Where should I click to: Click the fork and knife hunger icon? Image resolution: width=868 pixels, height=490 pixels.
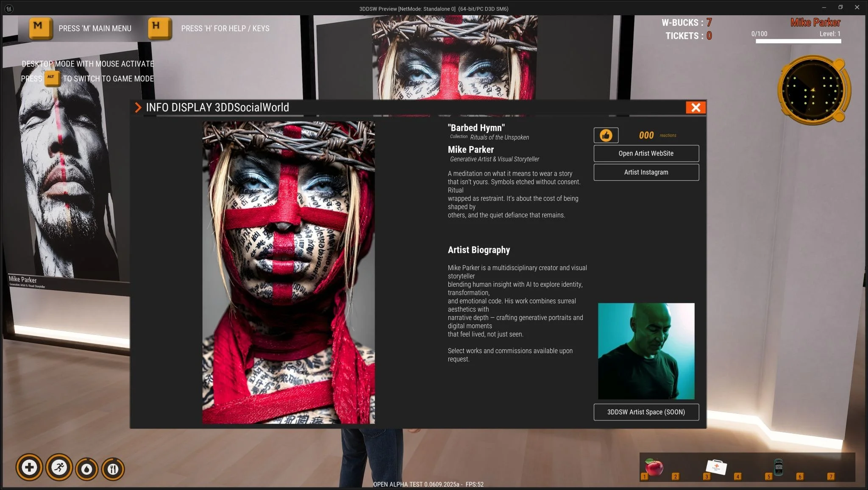(113, 469)
